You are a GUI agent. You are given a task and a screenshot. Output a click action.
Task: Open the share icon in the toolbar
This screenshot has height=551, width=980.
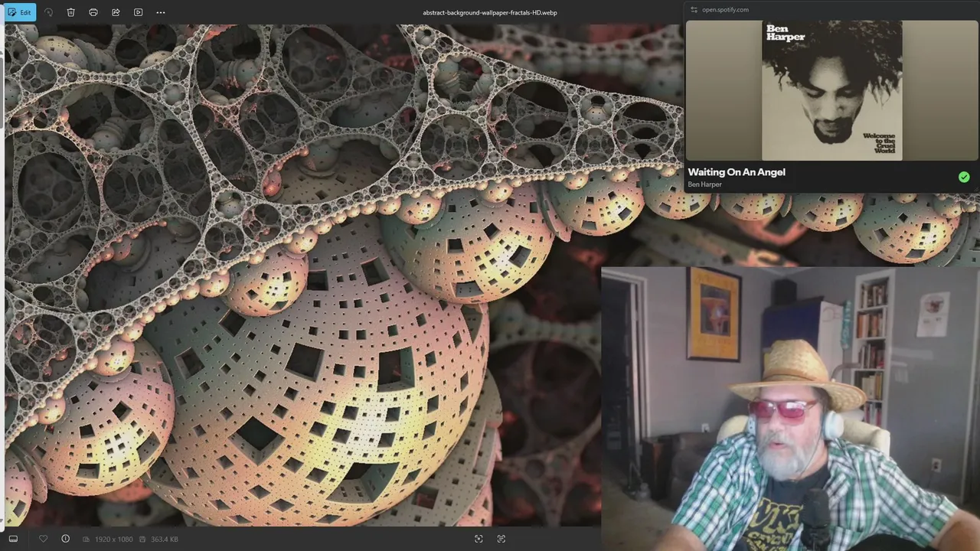coord(116,12)
